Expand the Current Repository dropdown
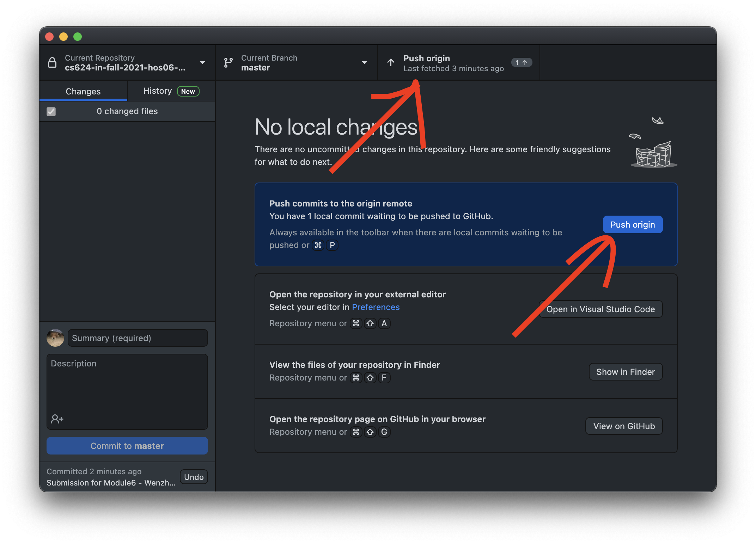Viewport: 756px width, 544px height. pyautogui.click(x=202, y=63)
